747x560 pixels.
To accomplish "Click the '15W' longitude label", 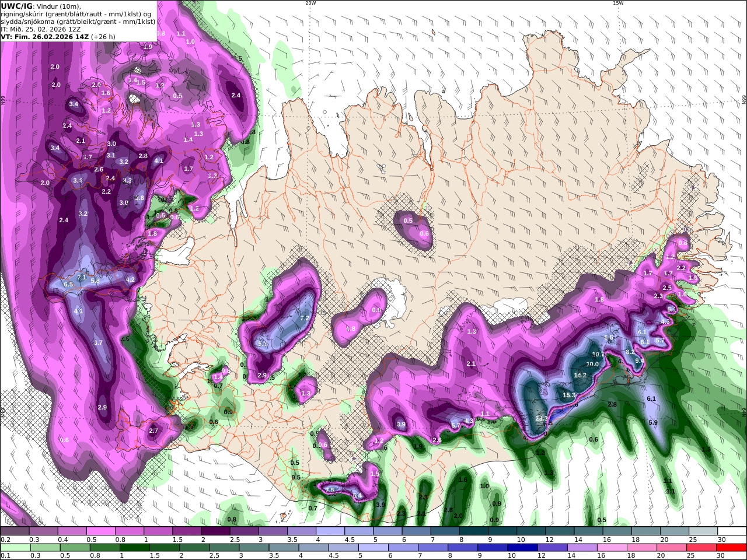I will pyautogui.click(x=618, y=3).
